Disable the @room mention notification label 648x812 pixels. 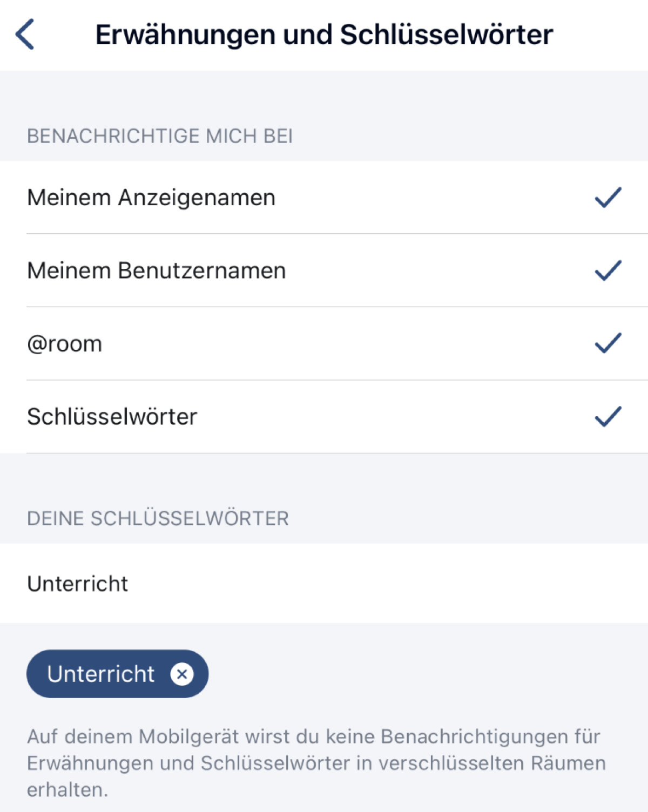(x=65, y=344)
